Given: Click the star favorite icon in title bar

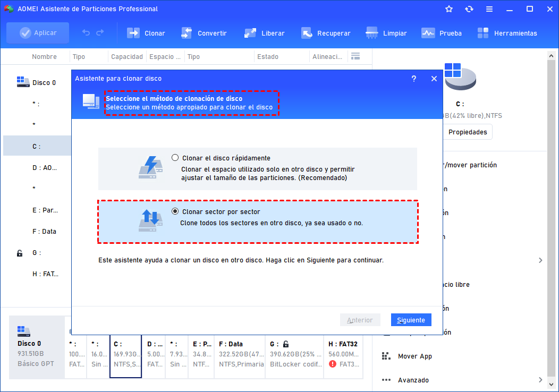Looking at the screenshot, I should click(x=449, y=9).
